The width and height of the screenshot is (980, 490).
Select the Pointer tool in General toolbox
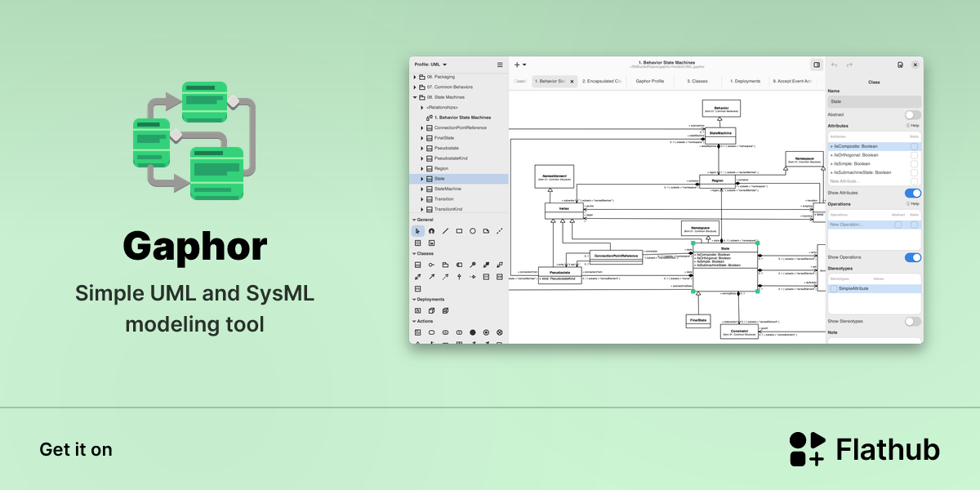[417, 231]
